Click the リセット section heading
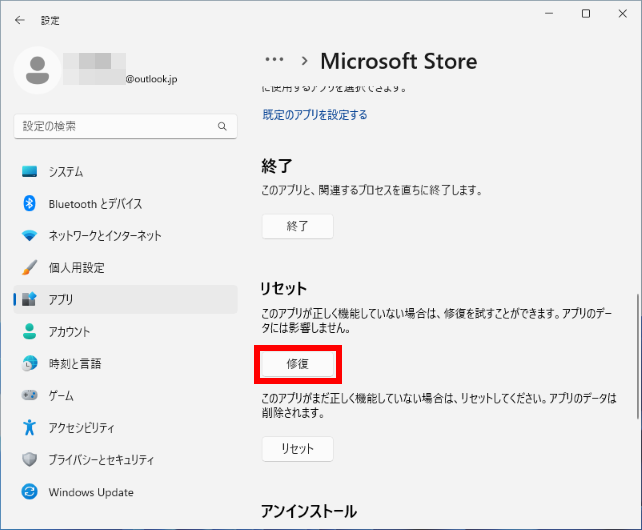The image size is (642, 530). pos(283,288)
